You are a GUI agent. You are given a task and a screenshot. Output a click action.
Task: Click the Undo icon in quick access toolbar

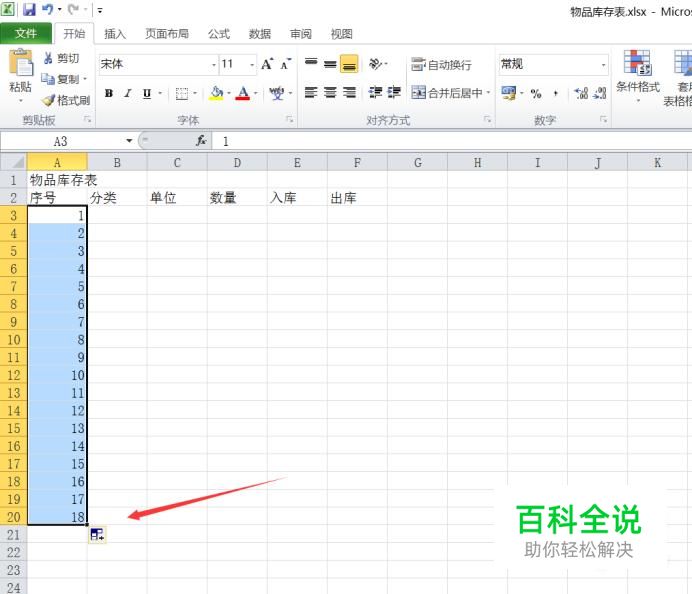click(x=48, y=9)
